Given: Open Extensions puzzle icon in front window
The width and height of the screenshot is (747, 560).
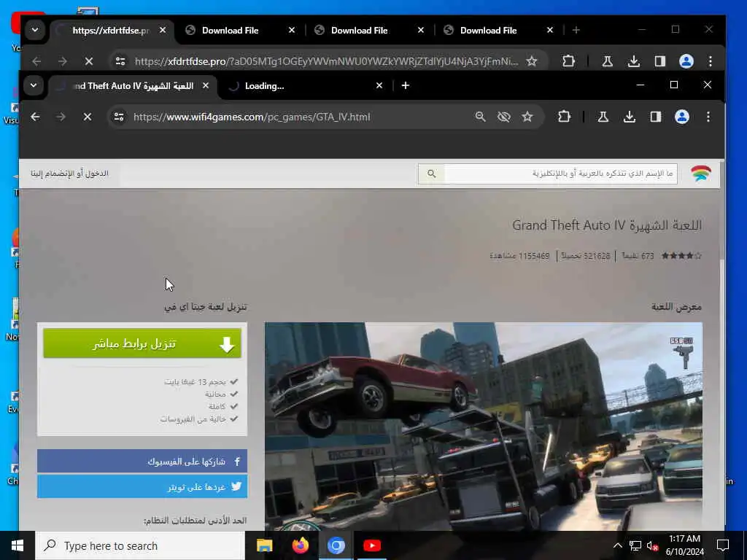Looking at the screenshot, I should [564, 117].
